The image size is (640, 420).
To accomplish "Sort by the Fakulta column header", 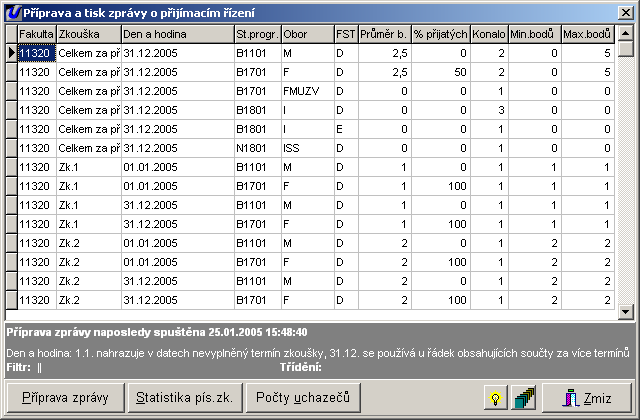I will click(x=36, y=35).
